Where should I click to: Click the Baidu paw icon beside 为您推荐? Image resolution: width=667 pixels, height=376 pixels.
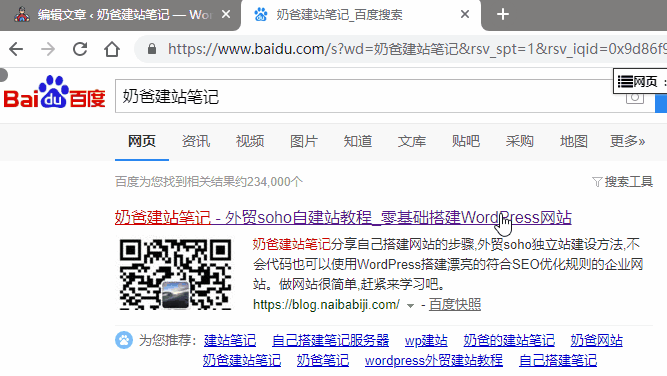pos(124,340)
